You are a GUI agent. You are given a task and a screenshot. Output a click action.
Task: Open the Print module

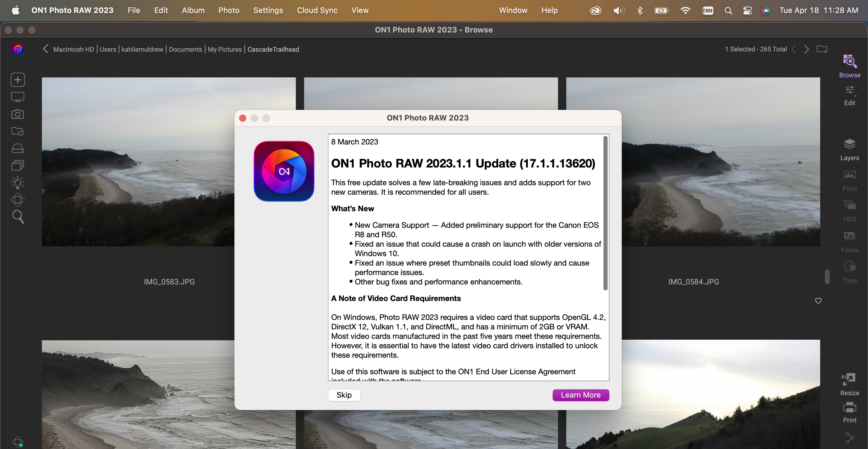pyautogui.click(x=849, y=413)
